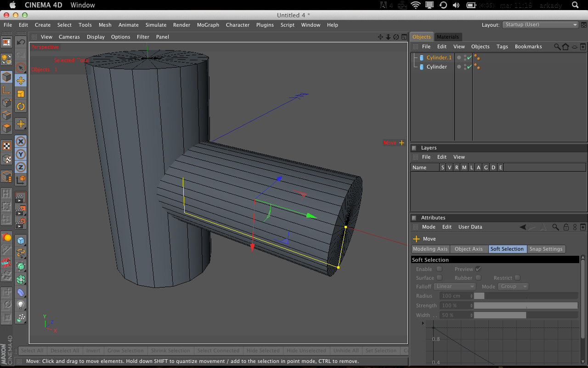Add a light with the bulb icon

21,305
